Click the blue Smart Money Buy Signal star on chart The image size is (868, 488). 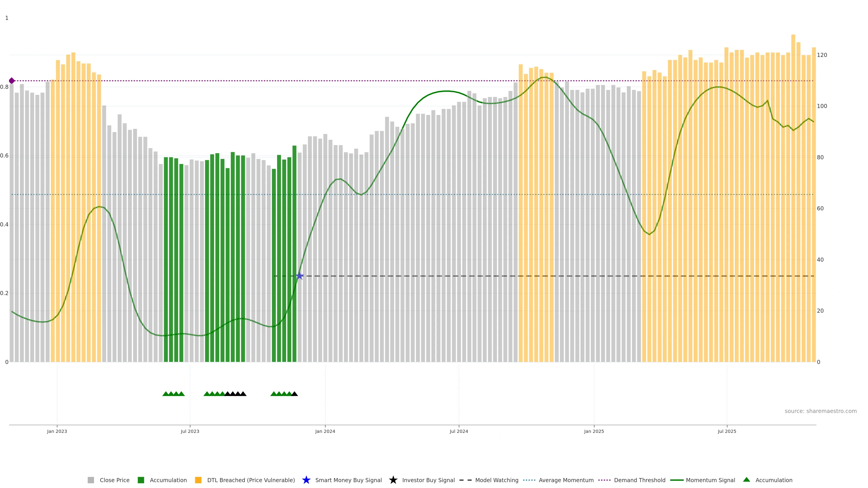(x=299, y=276)
